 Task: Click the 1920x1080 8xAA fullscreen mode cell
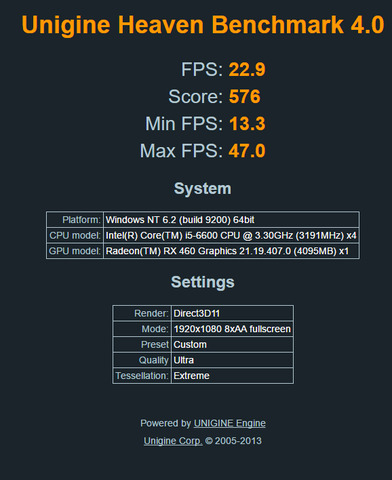[232, 329]
